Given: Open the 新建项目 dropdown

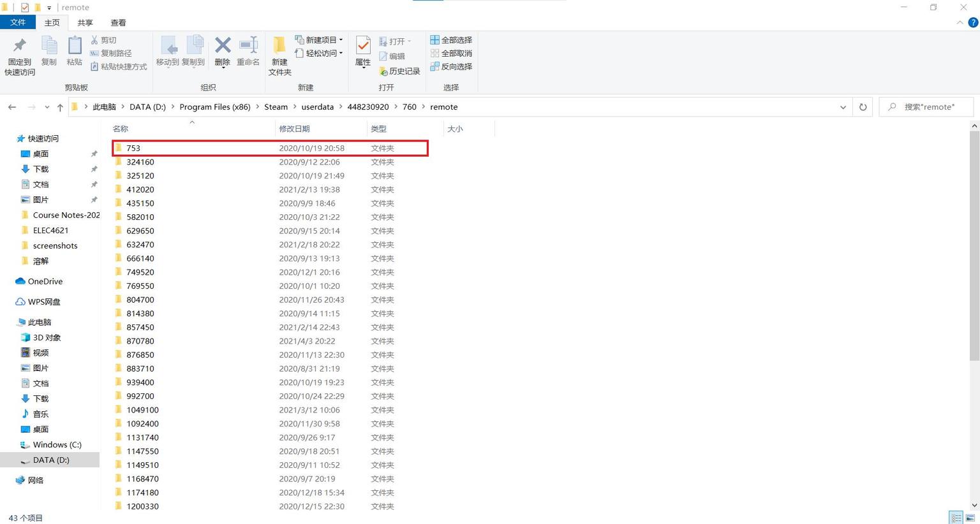Looking at the screenshot, I should pos(319,40).
